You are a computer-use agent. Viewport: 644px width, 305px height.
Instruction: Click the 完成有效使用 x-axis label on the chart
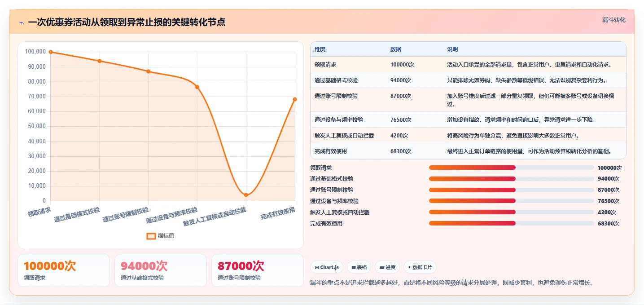click(278, 213)
